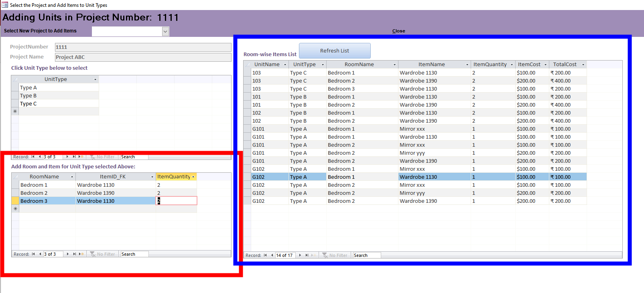The width and height of the screenshot is (644, 293).
Task: Click No Filter indicator in Add Room and Item navigator
Action: (103, 254)
